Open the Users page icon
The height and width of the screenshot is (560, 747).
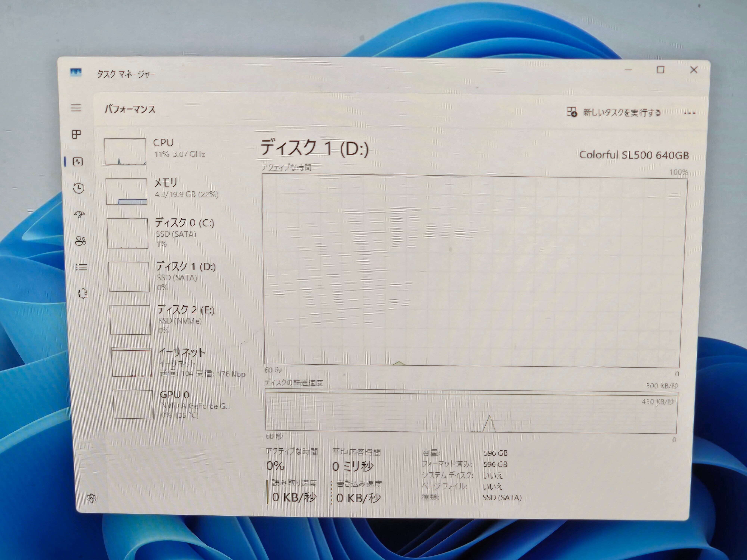point(81,241)
